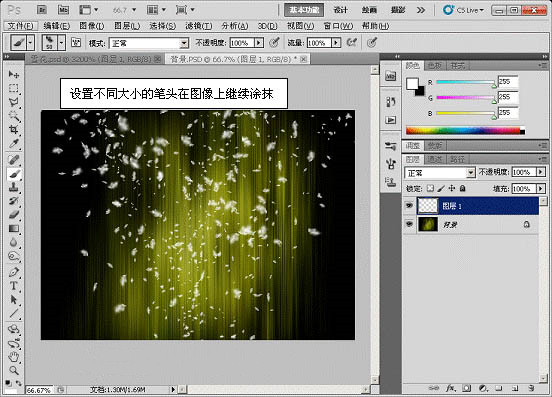Select the Clone Stamp tool
This screenshot has height=397, width=552.
coord(14,187)
